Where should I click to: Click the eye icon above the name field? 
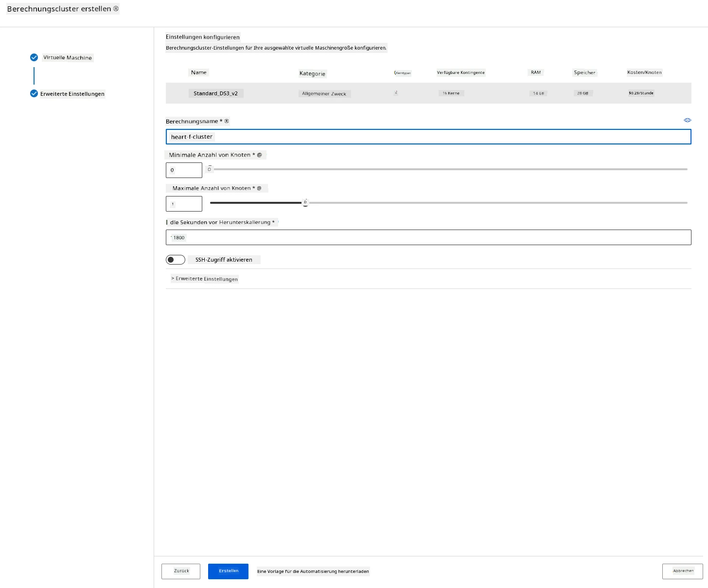[688, 120]
